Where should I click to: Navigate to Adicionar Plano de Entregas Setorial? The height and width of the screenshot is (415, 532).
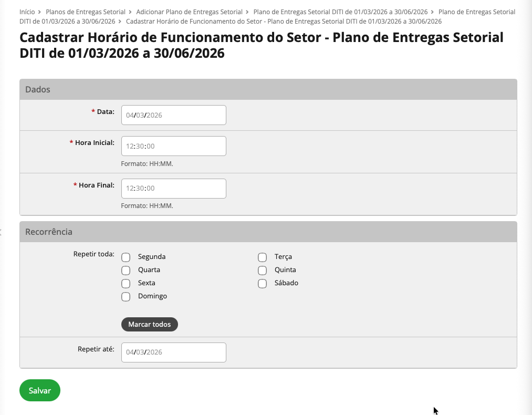coord(189,12)
